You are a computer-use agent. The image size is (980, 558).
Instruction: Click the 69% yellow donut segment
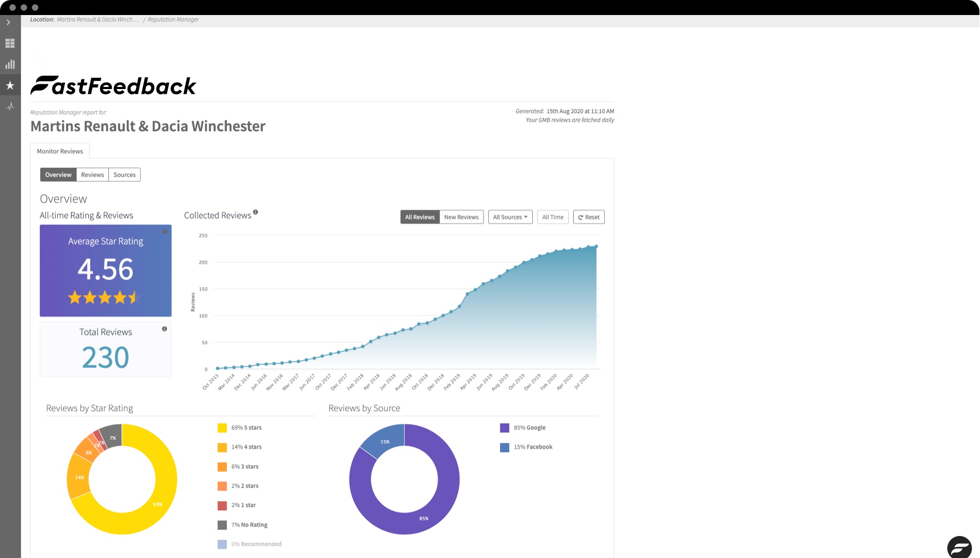point(158,504)
